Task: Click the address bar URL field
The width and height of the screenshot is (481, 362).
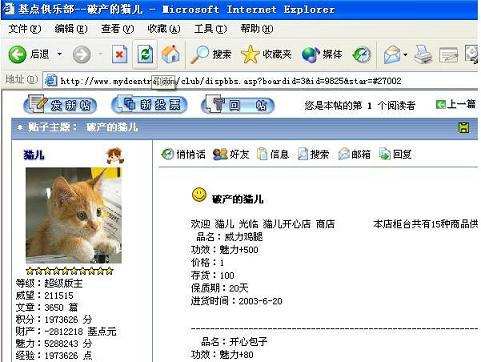Action: [x=260, y=81]
